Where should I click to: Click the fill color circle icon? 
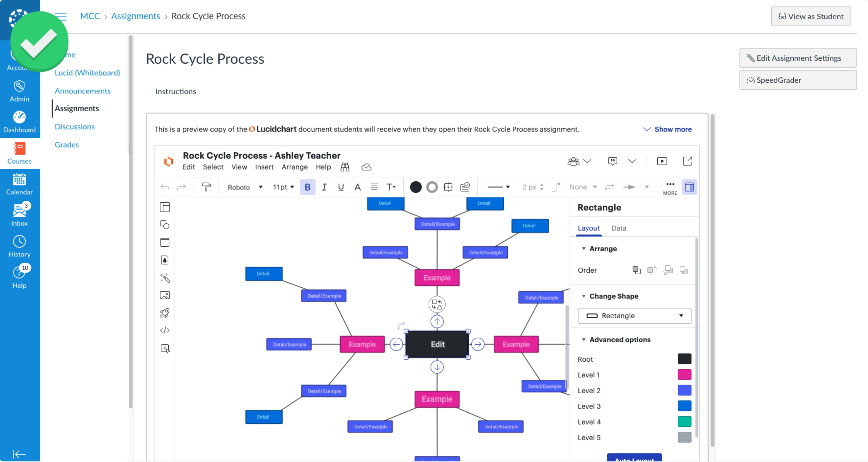point(415,187)
